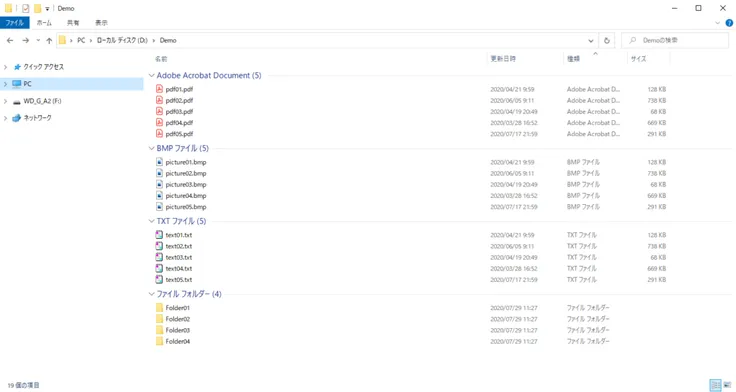Go forward with the forward arrow

(26, 40)
